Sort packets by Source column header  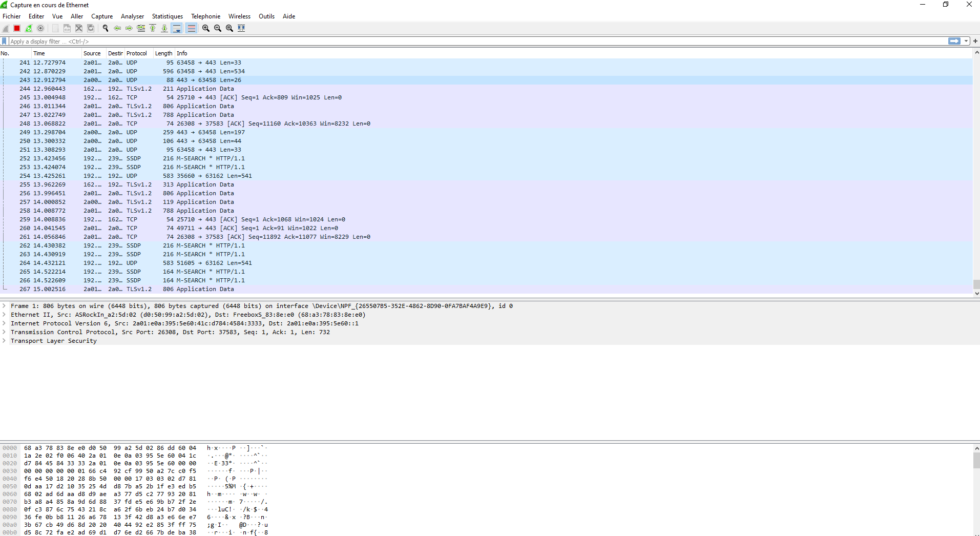[94, 53]
